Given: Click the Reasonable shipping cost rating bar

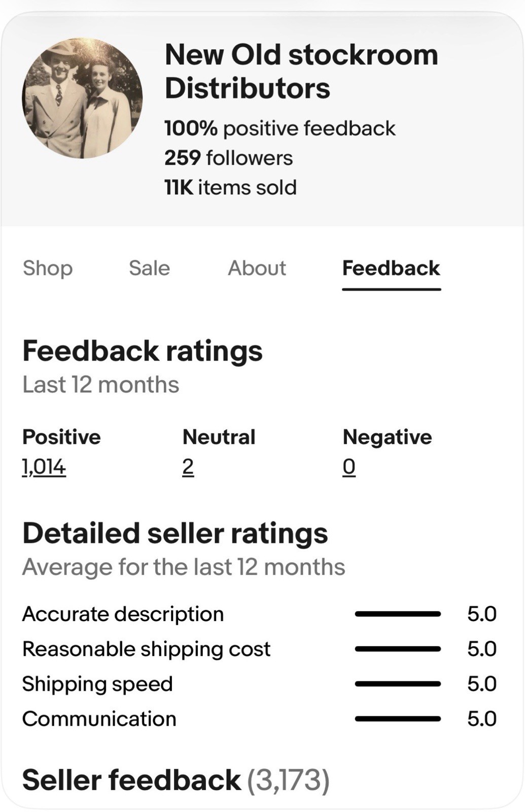Looking at the screenshot, I should [x=398, y=649].
